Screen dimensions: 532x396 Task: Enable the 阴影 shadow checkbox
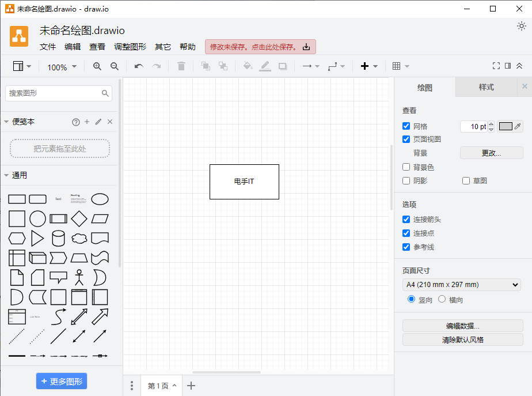(x=406, y=180)
